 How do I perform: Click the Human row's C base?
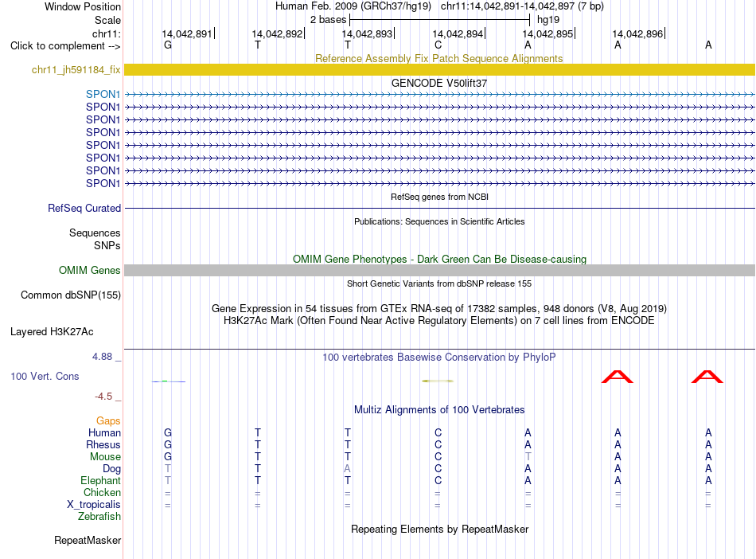(x=438, y=432)
